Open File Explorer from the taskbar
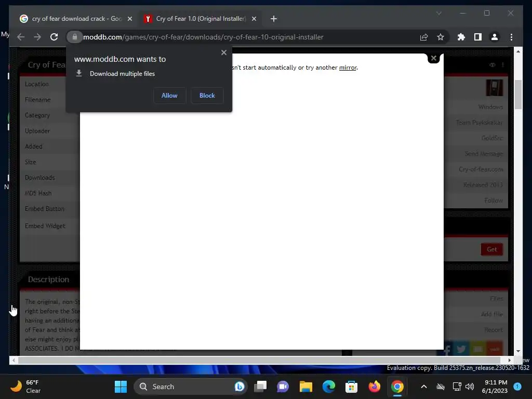Viewport: 532px width, 399px height. point(305,387)
